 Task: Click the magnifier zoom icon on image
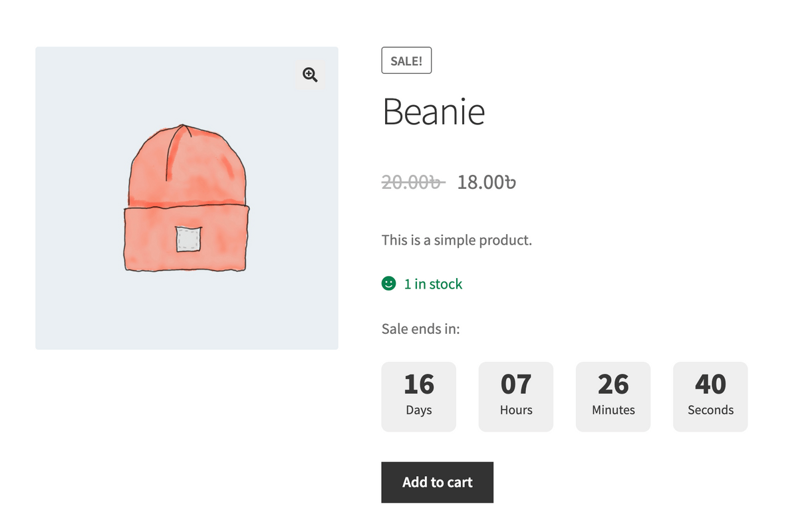click(310, 74)
